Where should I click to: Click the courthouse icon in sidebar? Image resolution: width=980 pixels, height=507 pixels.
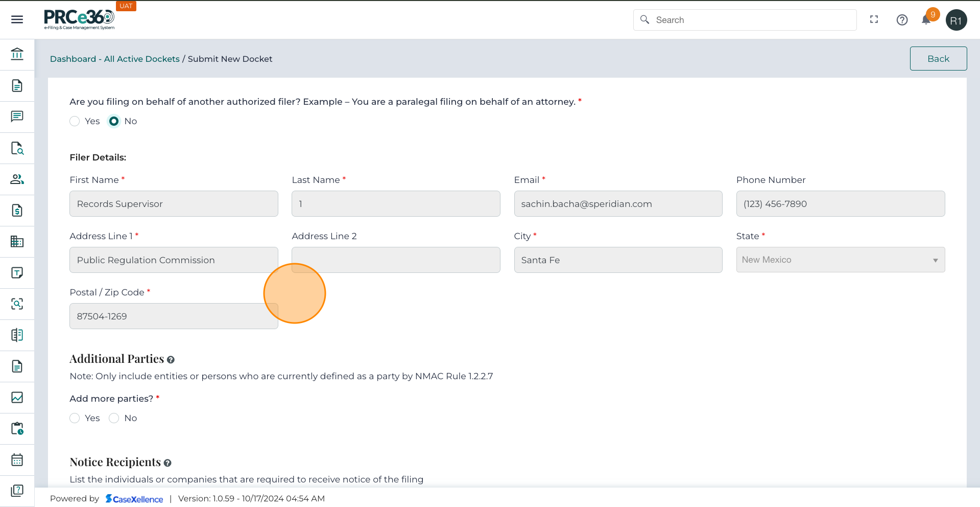pos(17,54)
